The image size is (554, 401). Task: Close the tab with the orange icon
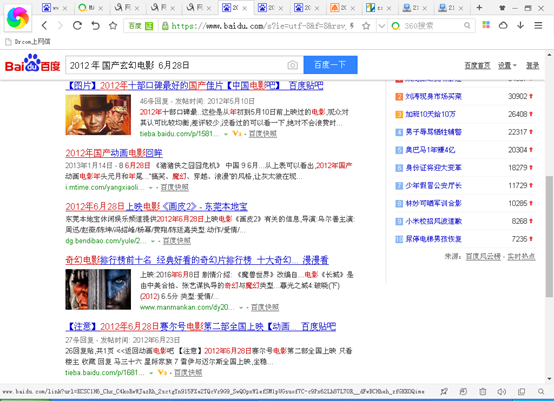click(x=353, y=8)
